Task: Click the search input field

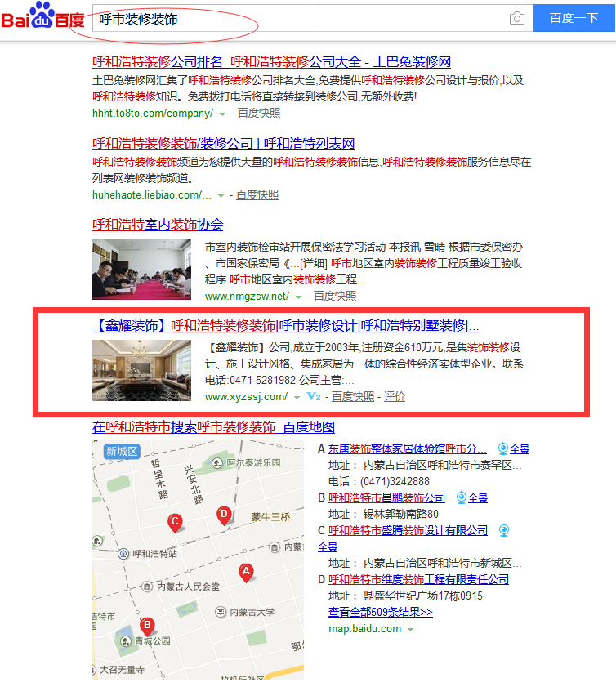Action: pos(294,19)
